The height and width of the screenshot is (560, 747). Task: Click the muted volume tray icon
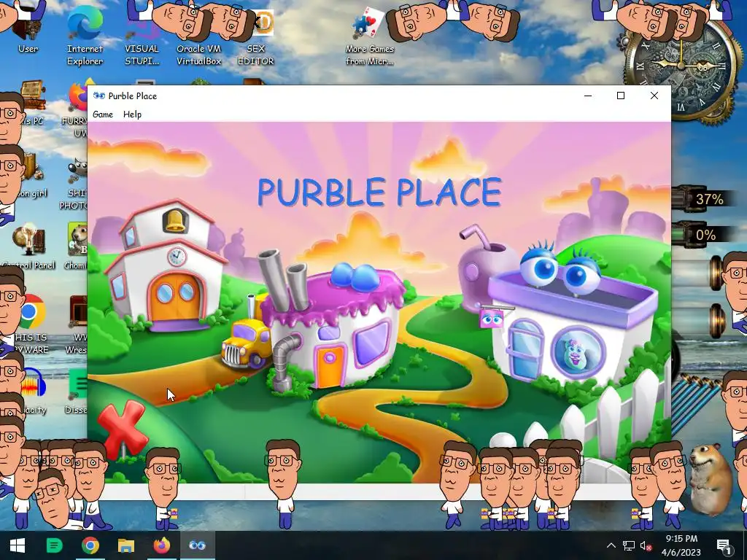pyautogui.click(x=646, y=545)
